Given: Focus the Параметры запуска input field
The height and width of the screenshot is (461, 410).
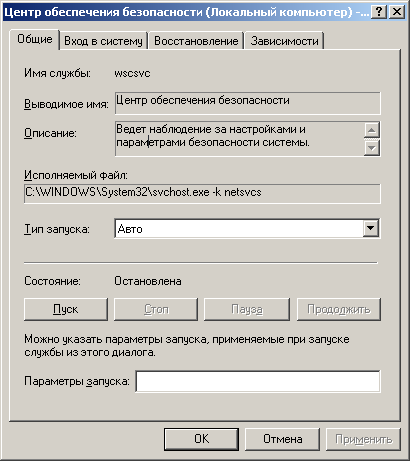Looking at the screenshot, I should (x=258, y=381).
